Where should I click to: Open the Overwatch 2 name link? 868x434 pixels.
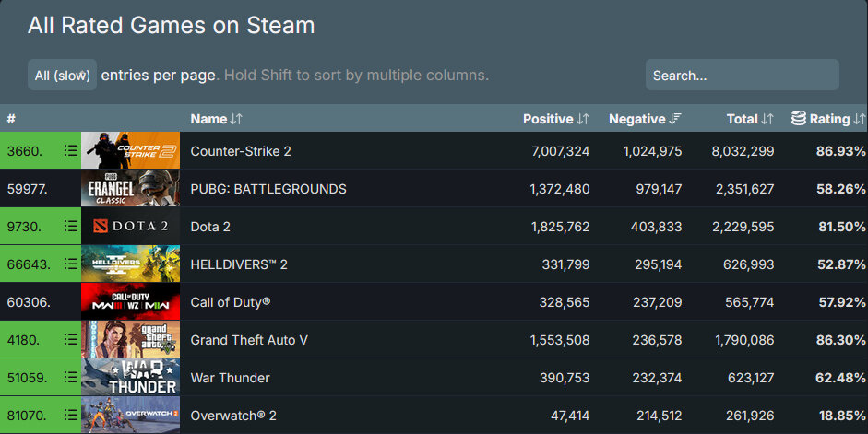point(233,416)
